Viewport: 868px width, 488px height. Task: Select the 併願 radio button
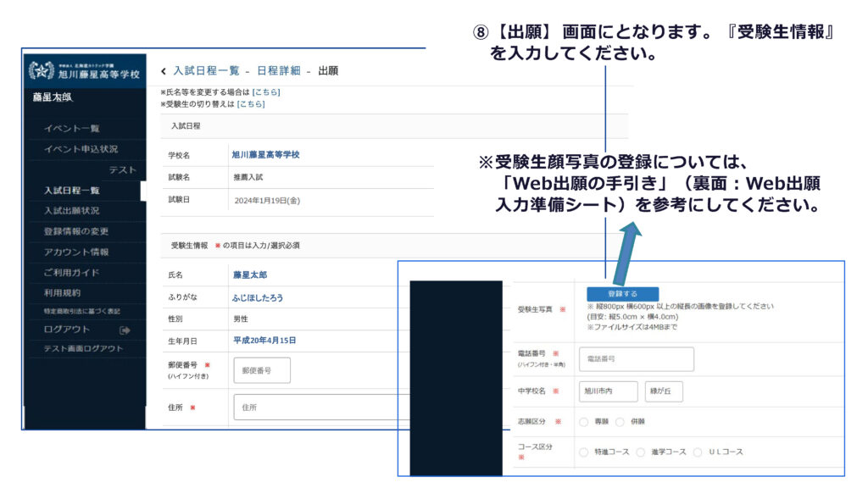(620, 421)
